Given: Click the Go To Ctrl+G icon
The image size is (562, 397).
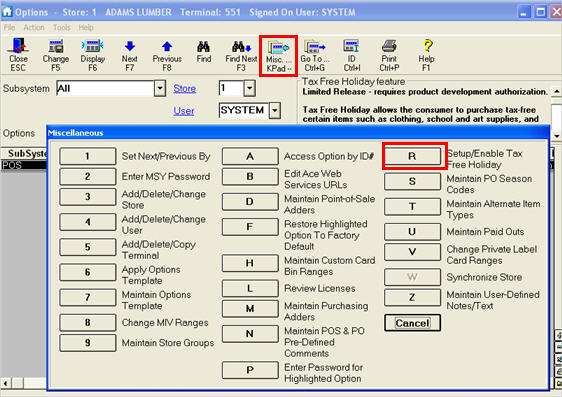Looking at the screenshot, I should point(315,55).
